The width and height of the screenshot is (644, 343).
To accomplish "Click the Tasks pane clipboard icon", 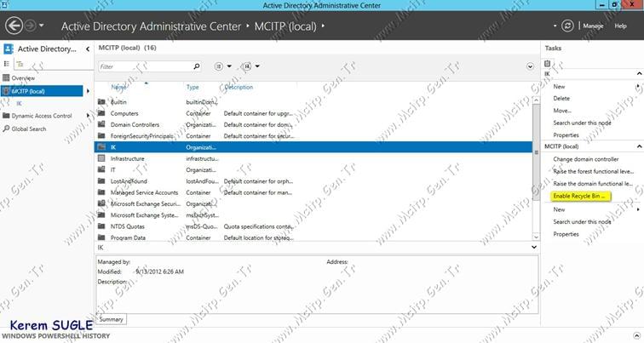I will click(x=548, y=64).
